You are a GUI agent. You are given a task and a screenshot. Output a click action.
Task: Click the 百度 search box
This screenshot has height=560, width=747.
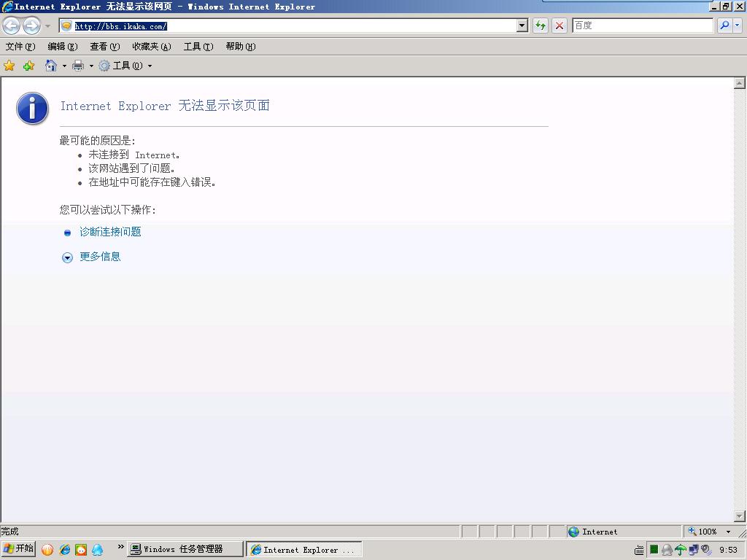tap(643, 26)
